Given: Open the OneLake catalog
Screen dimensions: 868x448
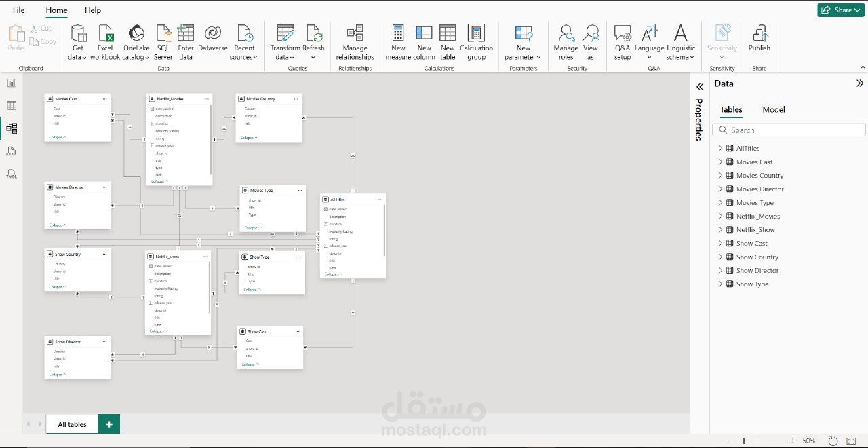Looking at the screenshot, I should click(x=136, y=42).
